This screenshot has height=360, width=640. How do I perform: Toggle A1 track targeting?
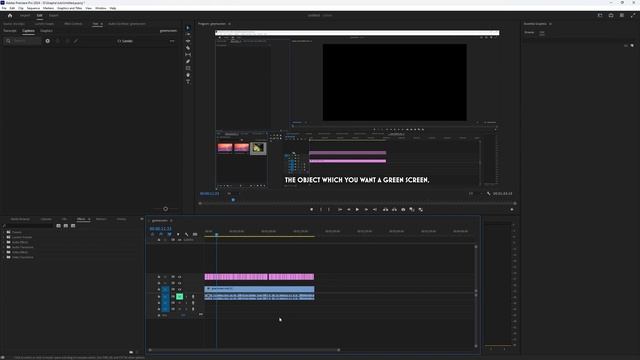(165, 297)
